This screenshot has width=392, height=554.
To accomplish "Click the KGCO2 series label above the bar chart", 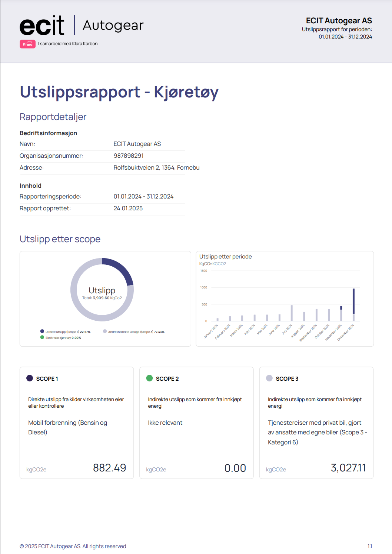I will [x=219, y=264].
